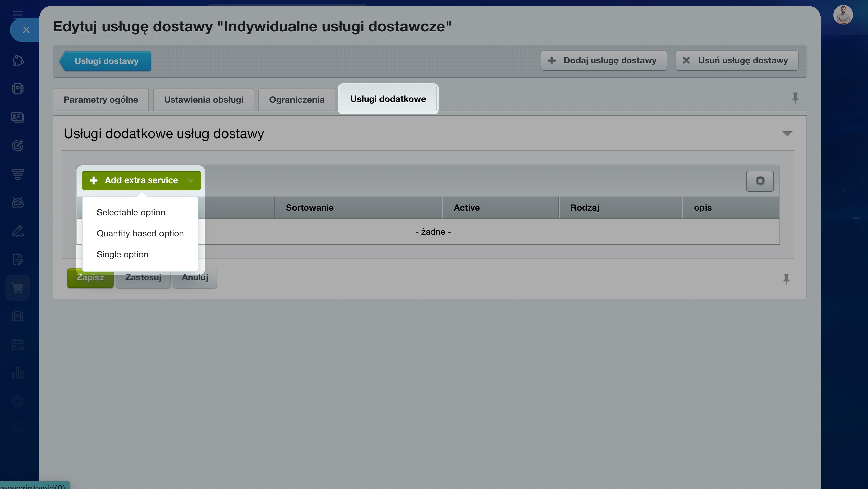Close the slider panel with X button
This screenshot has height=489, width=868.
pyautogui.click(x=26, y=30)
